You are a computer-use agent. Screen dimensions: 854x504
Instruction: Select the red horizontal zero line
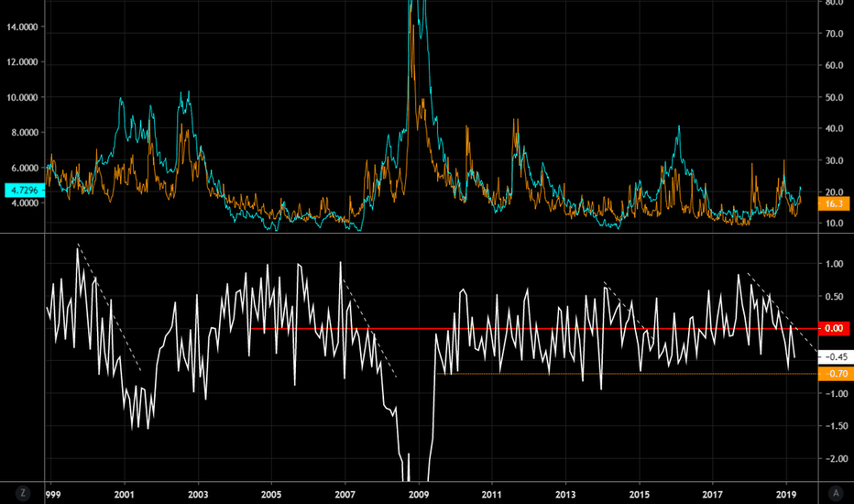coord(533,329)
